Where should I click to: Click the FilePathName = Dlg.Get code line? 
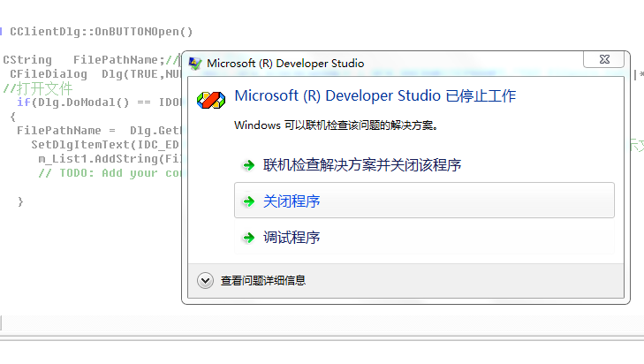(99, 131)
